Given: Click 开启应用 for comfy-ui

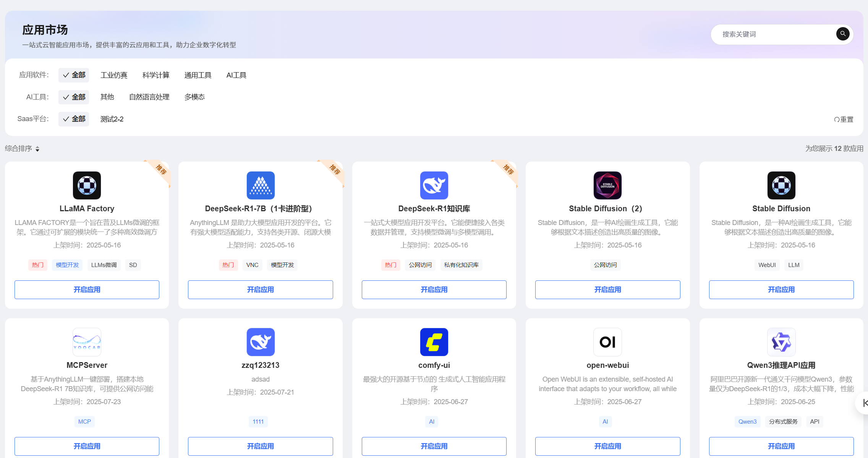Looking at the screenshot, I should [x=434, y=446].
